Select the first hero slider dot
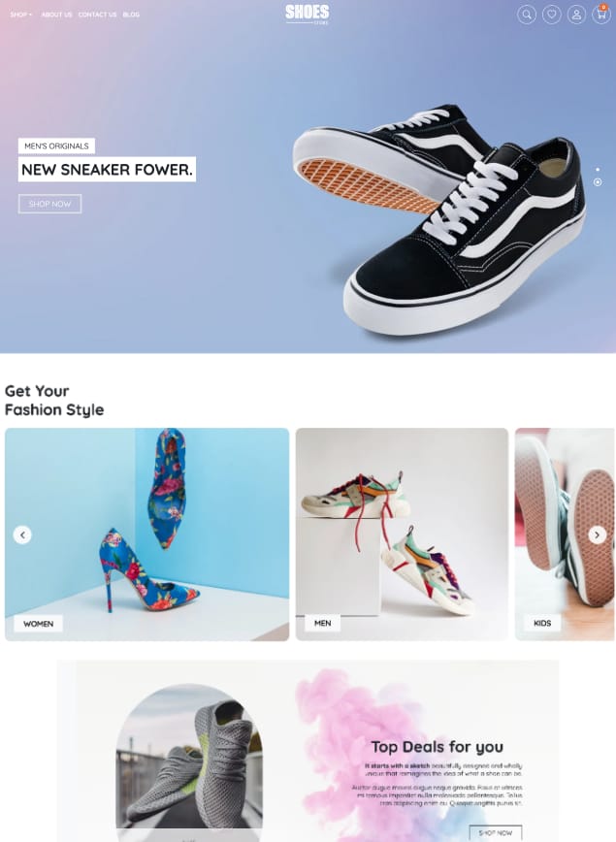616x842 pixels. click(x=598, y=169)
